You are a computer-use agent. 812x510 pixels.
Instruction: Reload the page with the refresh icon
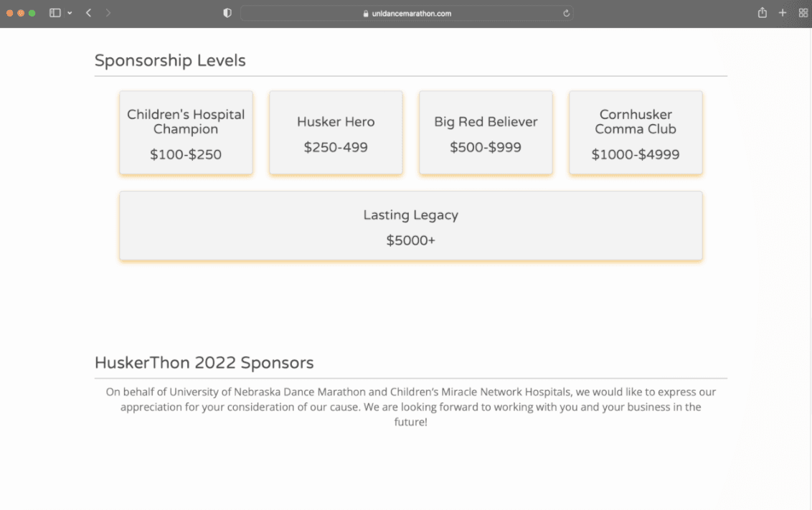(x=567, y=13)
